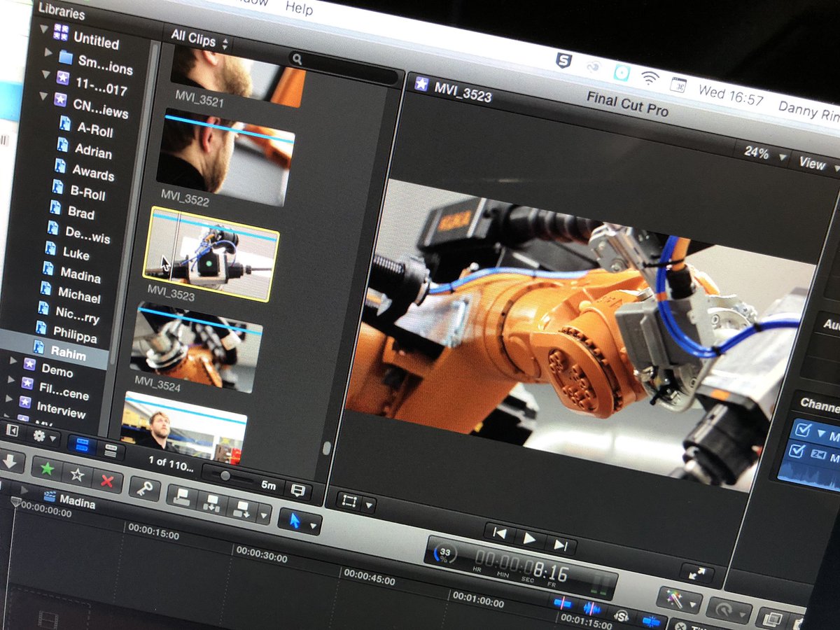Click the Wi-Fi icon in menu bar
This screenshot has height=630, width=840.
point(650,78)
